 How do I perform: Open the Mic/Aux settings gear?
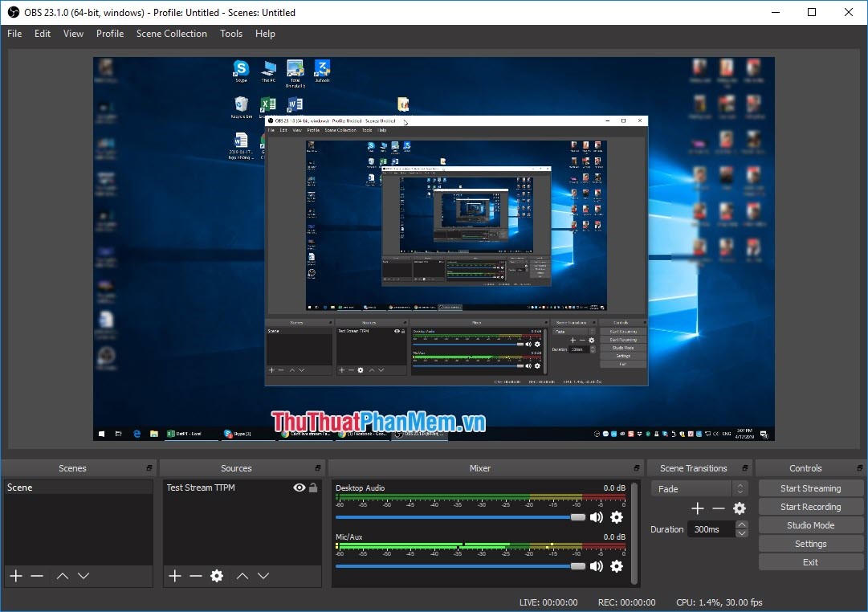click(617, 566)
